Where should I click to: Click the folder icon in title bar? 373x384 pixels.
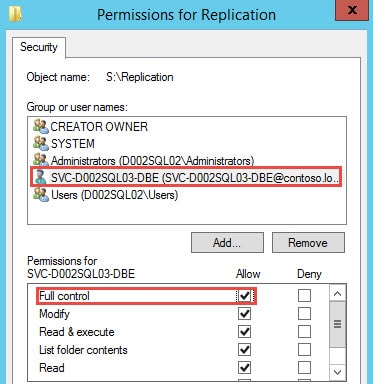tap(15, 14)
